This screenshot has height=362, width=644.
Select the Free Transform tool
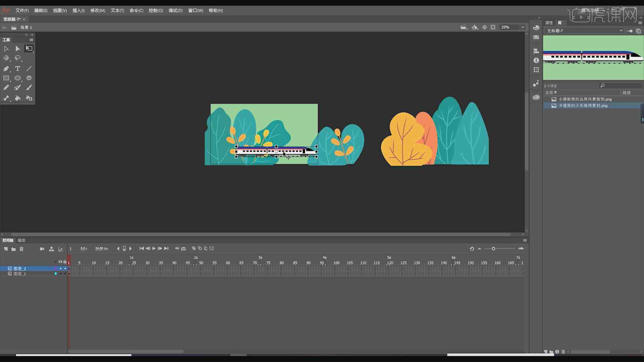pyautogui.click(x=29, y=49)
